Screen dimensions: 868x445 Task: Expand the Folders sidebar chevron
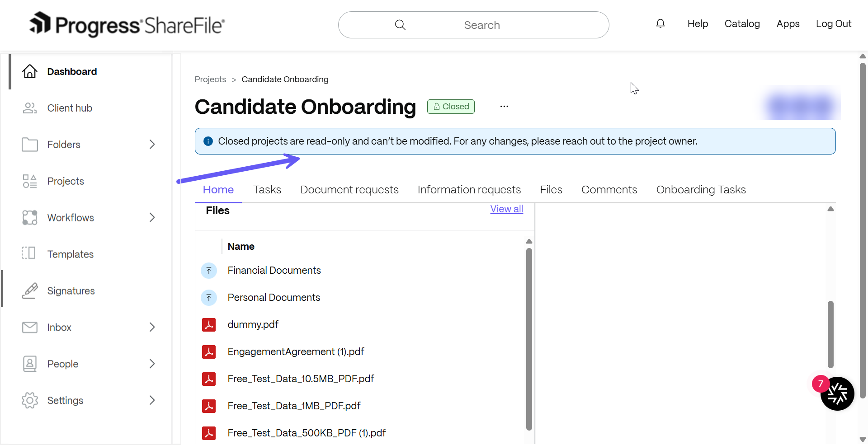tap(152, 145)
